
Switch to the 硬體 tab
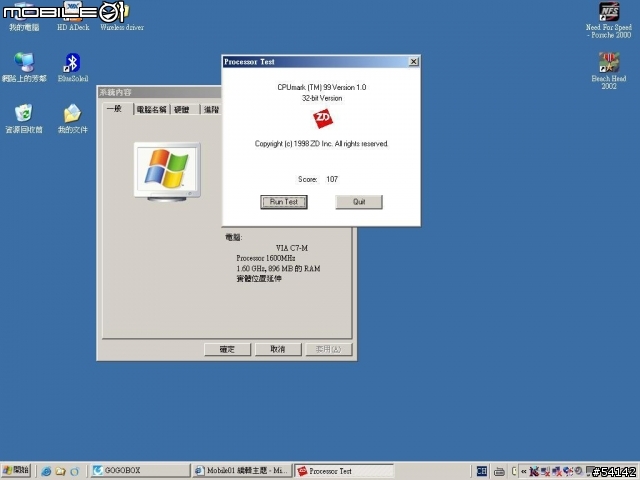[x=181, y=109]
